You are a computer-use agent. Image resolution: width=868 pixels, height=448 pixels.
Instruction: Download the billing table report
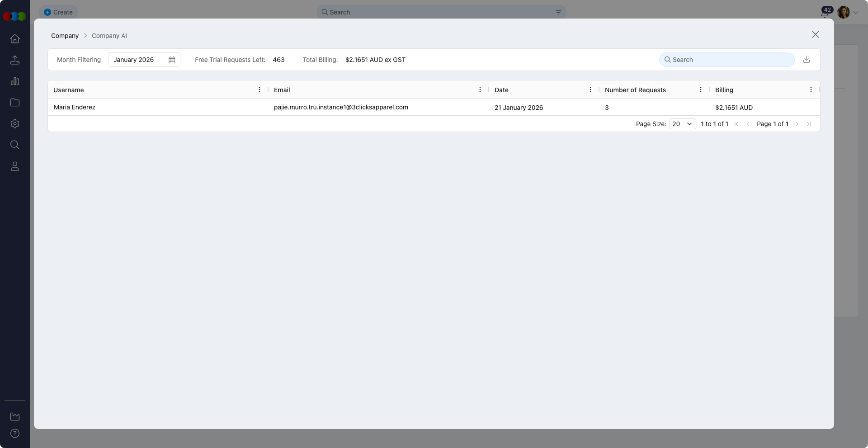807,59
